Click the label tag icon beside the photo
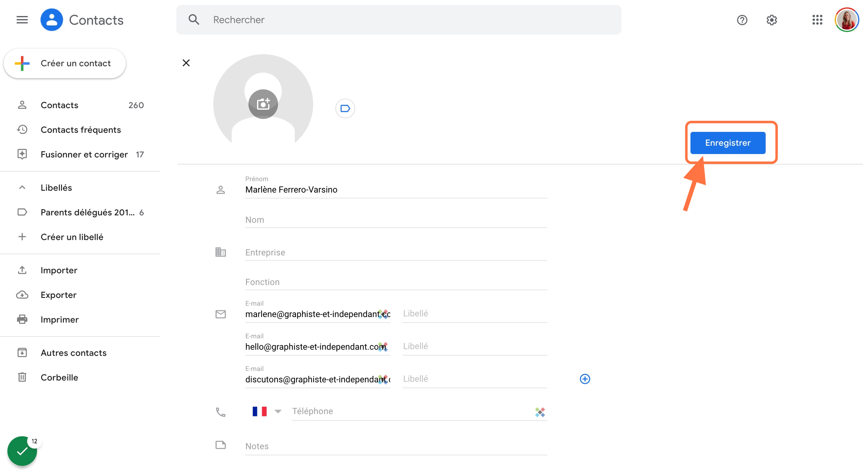868x472 pixels. coord(345,108)
